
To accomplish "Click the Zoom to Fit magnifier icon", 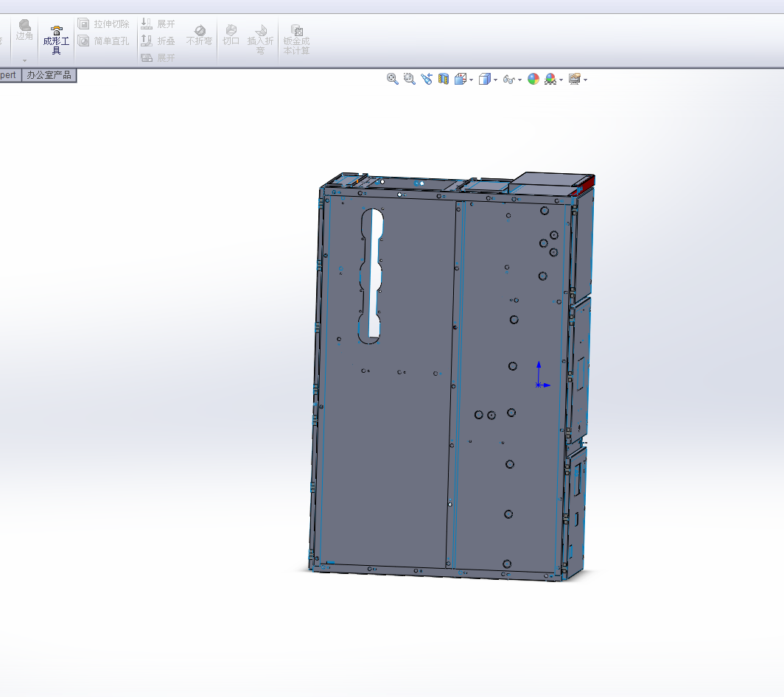I will [393, 79].
